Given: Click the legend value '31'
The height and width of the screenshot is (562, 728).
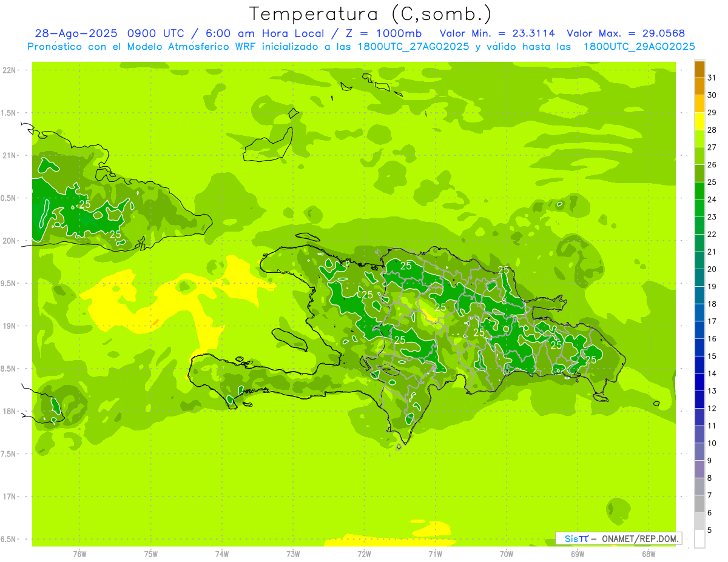Looking at the screenshot, I should [712, 78].
